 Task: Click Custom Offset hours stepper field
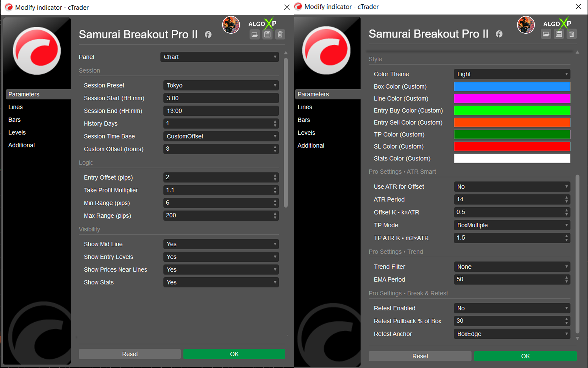pos(221,149)
